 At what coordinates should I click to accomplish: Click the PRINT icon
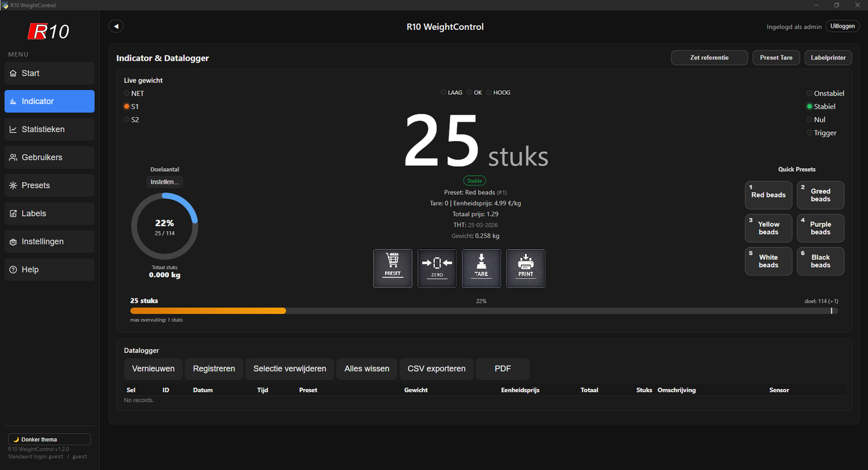click(x=526, y=268)
